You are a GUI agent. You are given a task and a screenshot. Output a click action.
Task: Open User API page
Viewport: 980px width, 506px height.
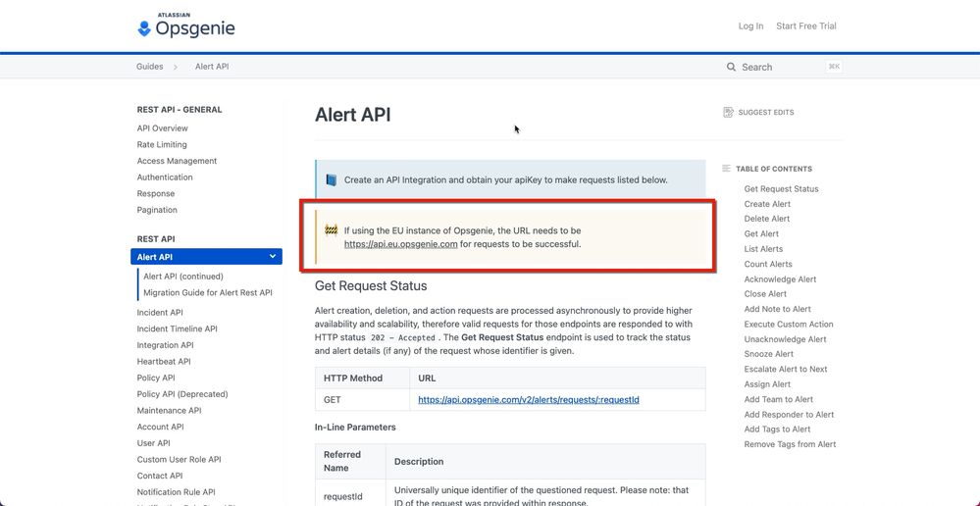154,443
